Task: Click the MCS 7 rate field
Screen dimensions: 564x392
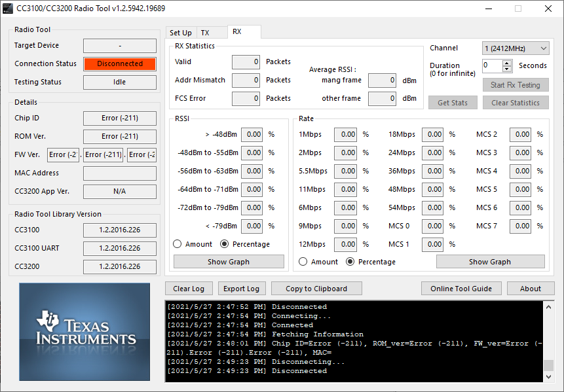Action: (521, 226)
